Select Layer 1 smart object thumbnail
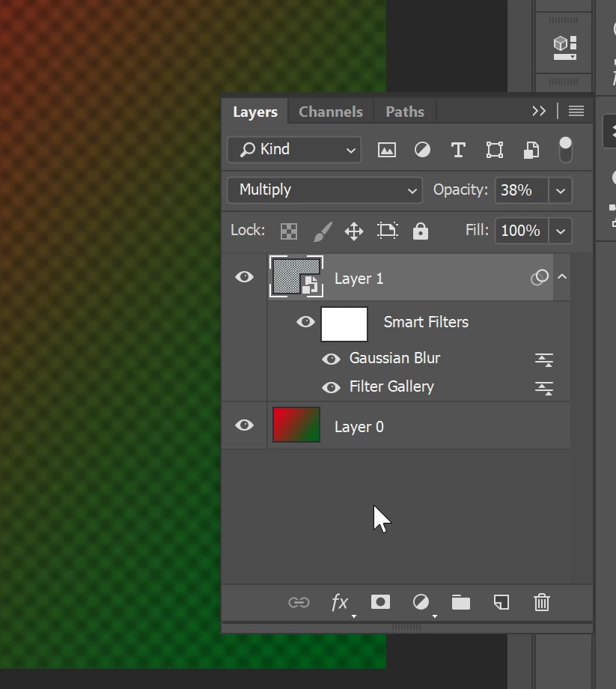This screenshot has width=616, height=689. [x=296, y=277]
